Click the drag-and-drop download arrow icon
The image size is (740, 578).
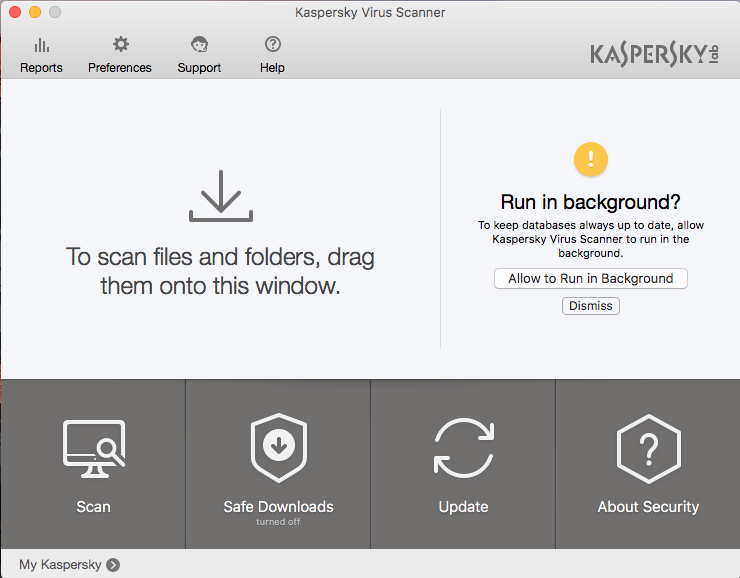221,196
